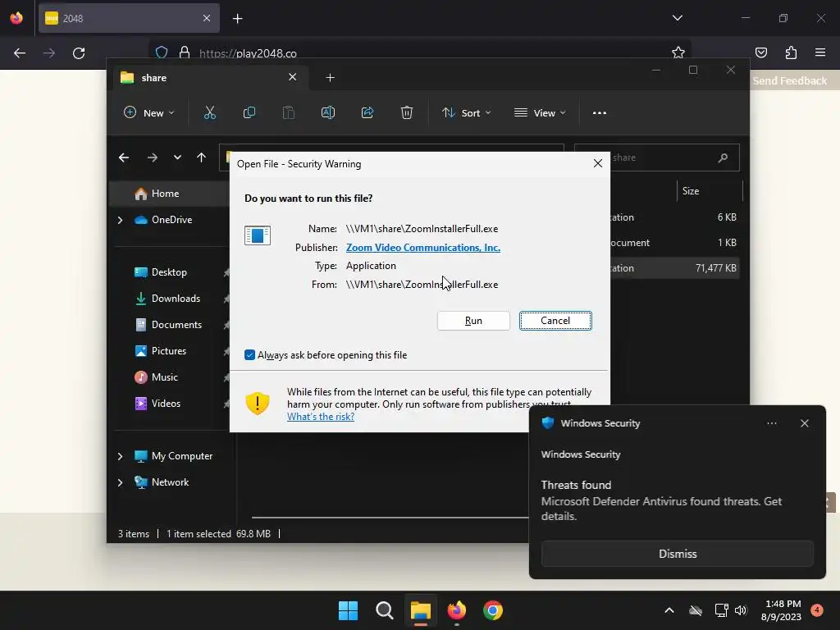Screen dimensions: 840x630
Task: Click the site padlock icon in address bar
Action: click(x=185, y=52)
